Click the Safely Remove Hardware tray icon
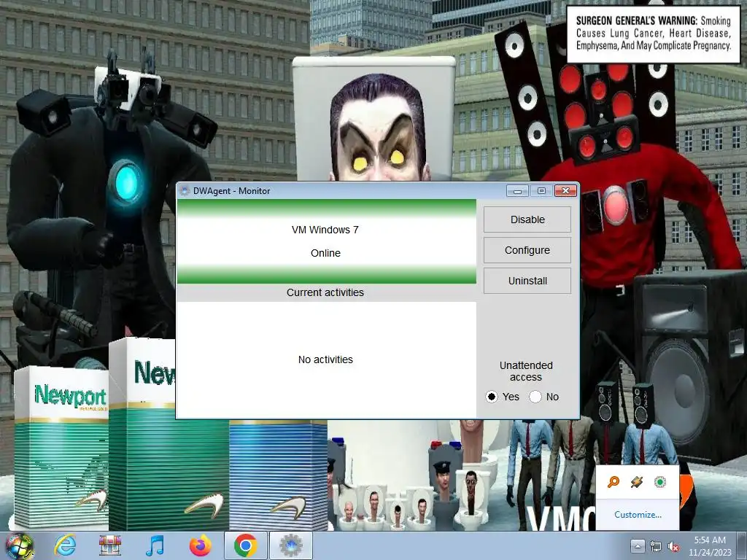 click(x=636, y=482)
